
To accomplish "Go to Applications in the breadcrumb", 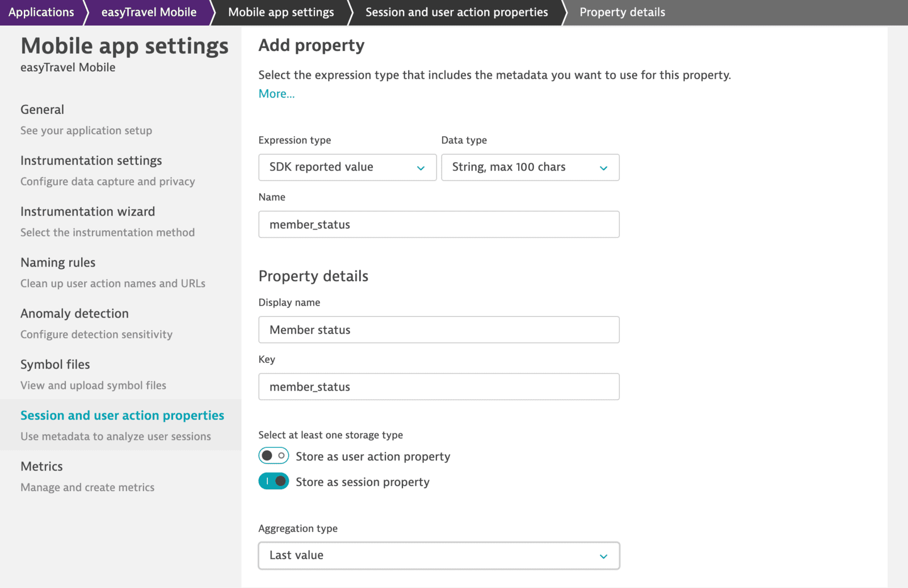I will (x=41, y=12).
